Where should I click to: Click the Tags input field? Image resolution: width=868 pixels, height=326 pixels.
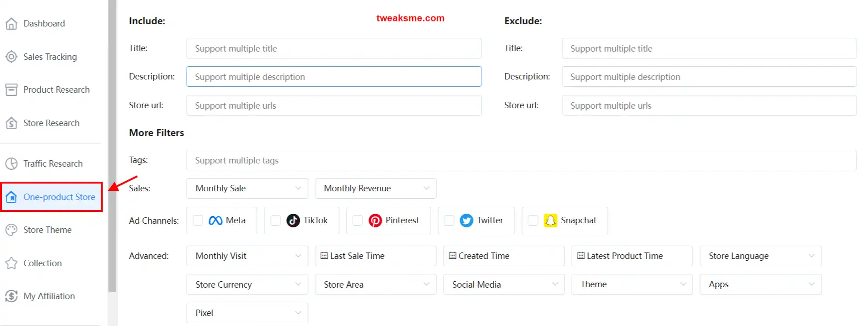click(x=521, y=160)
